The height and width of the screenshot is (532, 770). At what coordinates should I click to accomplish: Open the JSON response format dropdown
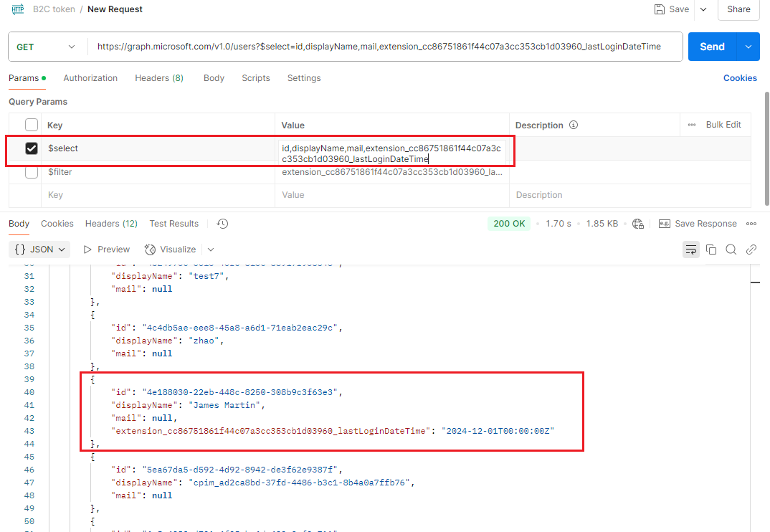39,249
